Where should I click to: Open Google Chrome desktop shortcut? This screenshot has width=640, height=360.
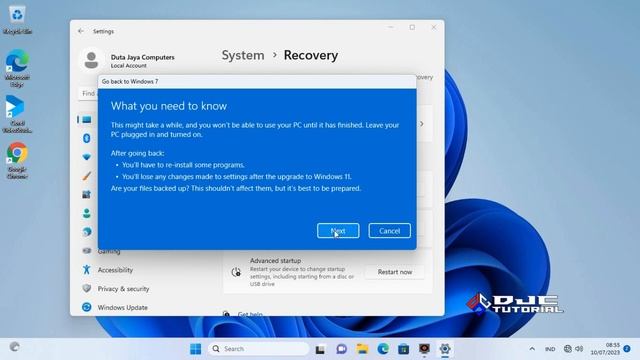(x=17, y=160)
